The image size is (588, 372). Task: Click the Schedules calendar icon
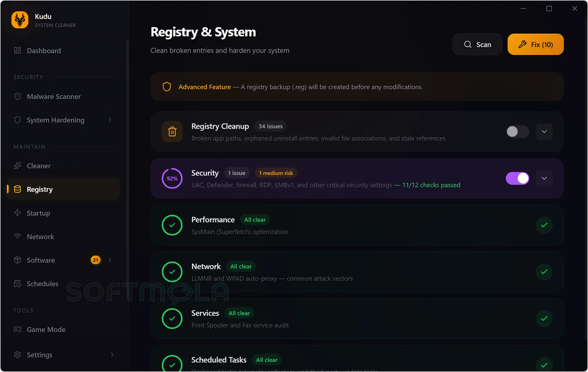(17, 283)
